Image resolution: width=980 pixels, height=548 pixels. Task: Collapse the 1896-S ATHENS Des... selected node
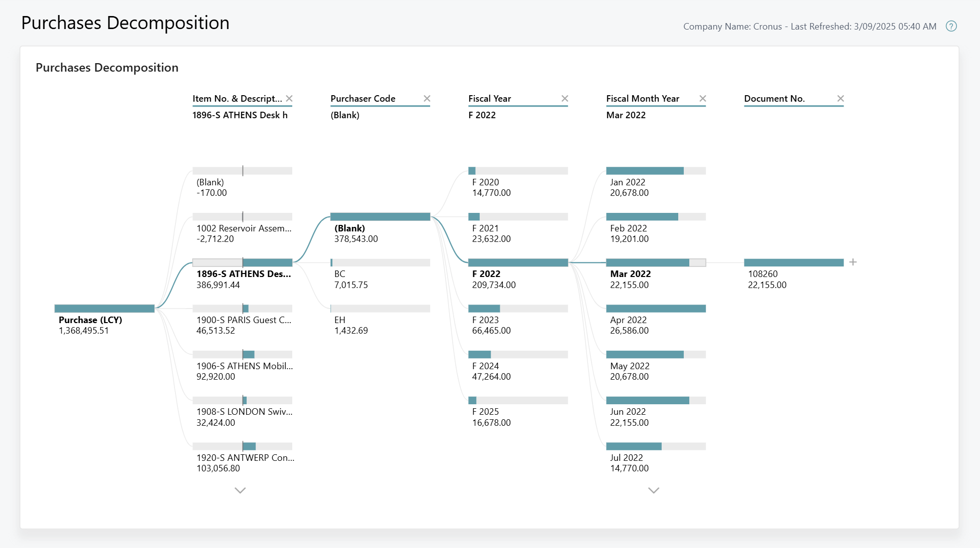click(242, 262)
